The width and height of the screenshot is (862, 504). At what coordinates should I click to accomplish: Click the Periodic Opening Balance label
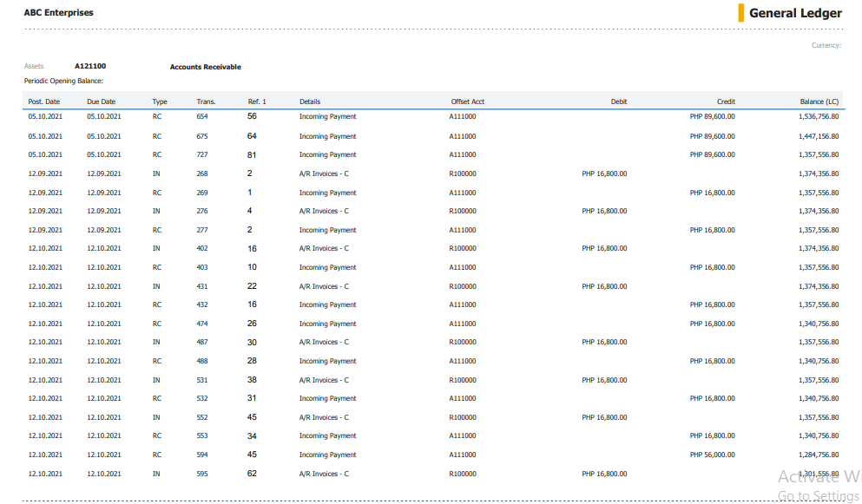click(63, 81)
